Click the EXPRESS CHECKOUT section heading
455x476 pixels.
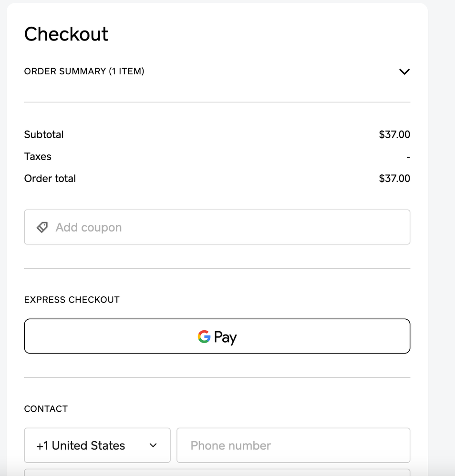[x=72, y=300]
